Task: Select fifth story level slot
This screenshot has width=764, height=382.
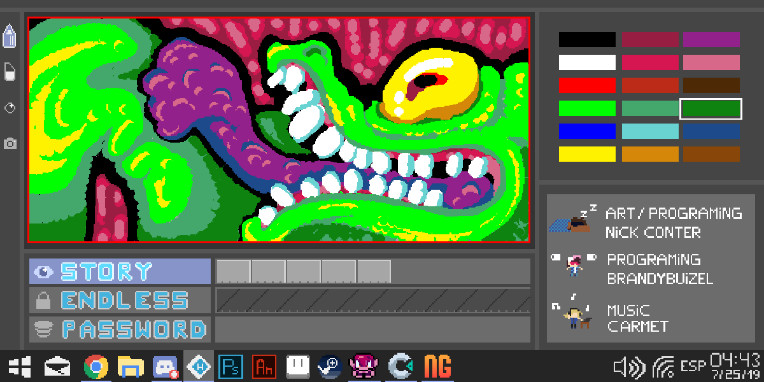Action: pos(374,271)
